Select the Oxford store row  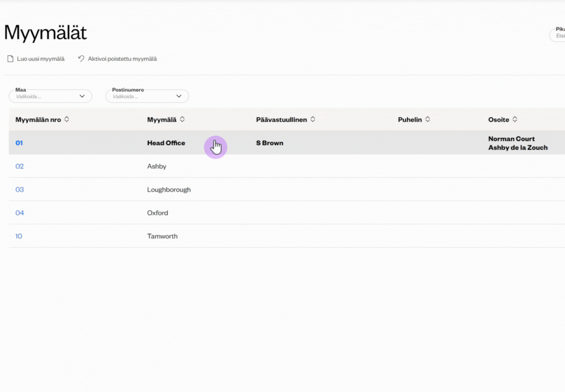point(157,213)
